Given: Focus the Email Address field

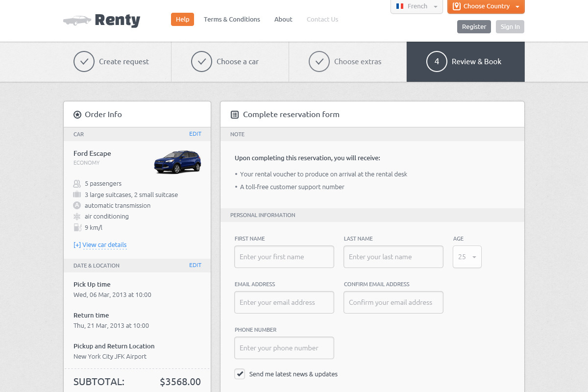Looking at the screenshot, I should click(284, 302).
